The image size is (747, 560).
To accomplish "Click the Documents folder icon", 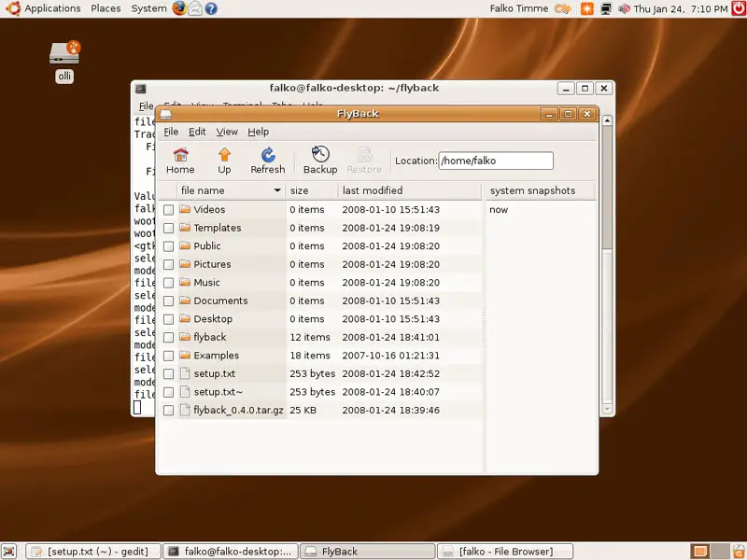I will point(185,301).
